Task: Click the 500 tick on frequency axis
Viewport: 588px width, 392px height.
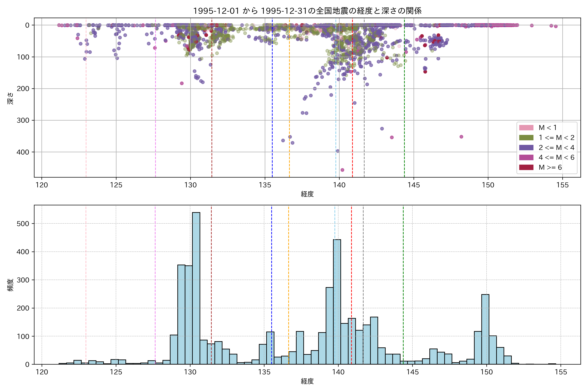Action: click(x=23, y=223)
